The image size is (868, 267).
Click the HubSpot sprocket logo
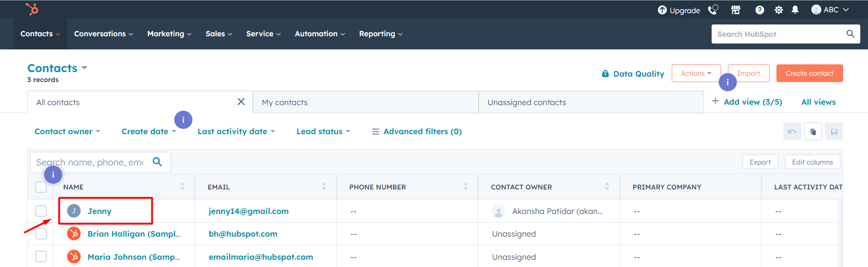(x=32, y=9)
